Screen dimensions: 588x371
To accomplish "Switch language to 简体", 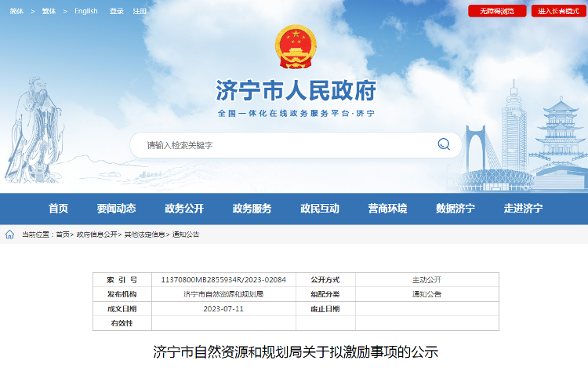I will point(16,11).
